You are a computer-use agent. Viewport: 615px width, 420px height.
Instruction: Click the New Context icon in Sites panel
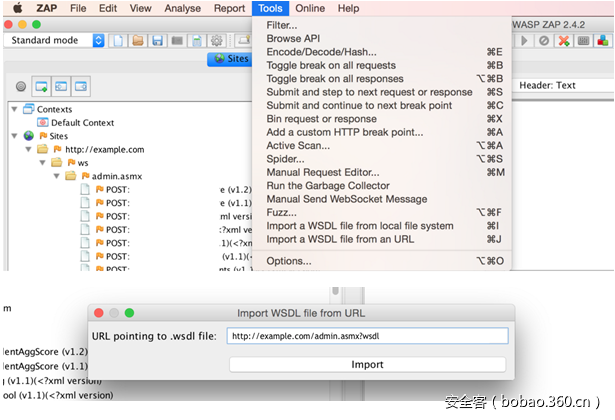tap(41, 87)
